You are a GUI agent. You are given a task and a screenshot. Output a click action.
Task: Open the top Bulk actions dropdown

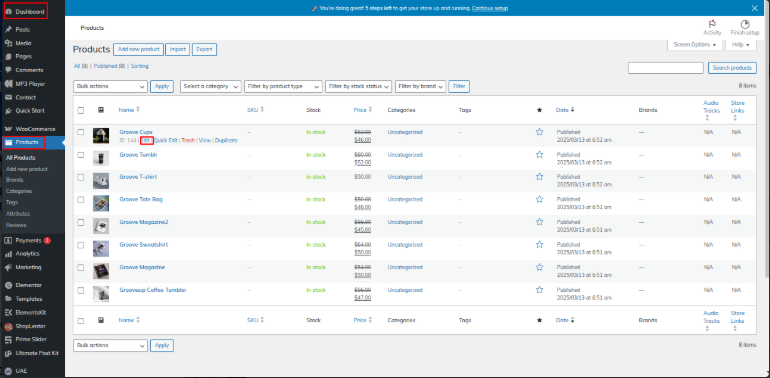pos(110,86)
